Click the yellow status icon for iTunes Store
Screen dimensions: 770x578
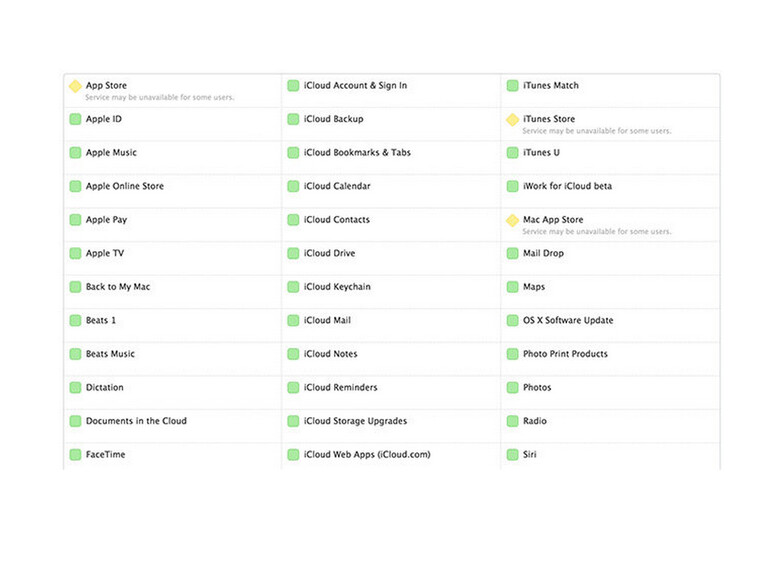tap(512, 119)
